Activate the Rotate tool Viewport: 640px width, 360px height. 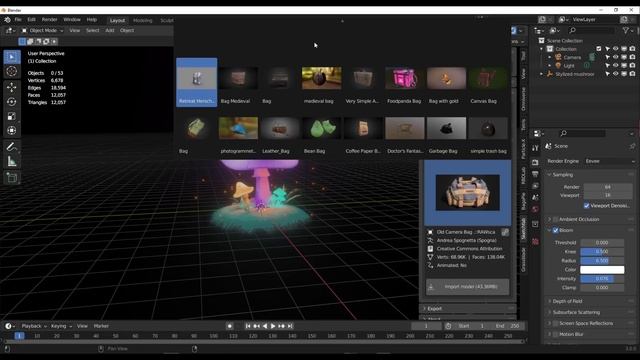click(12, 102)
